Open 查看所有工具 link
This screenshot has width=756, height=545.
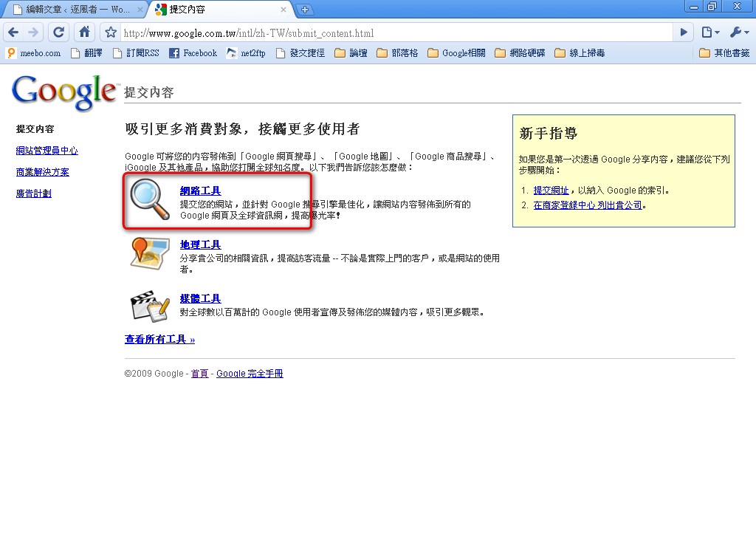(159, 339)
